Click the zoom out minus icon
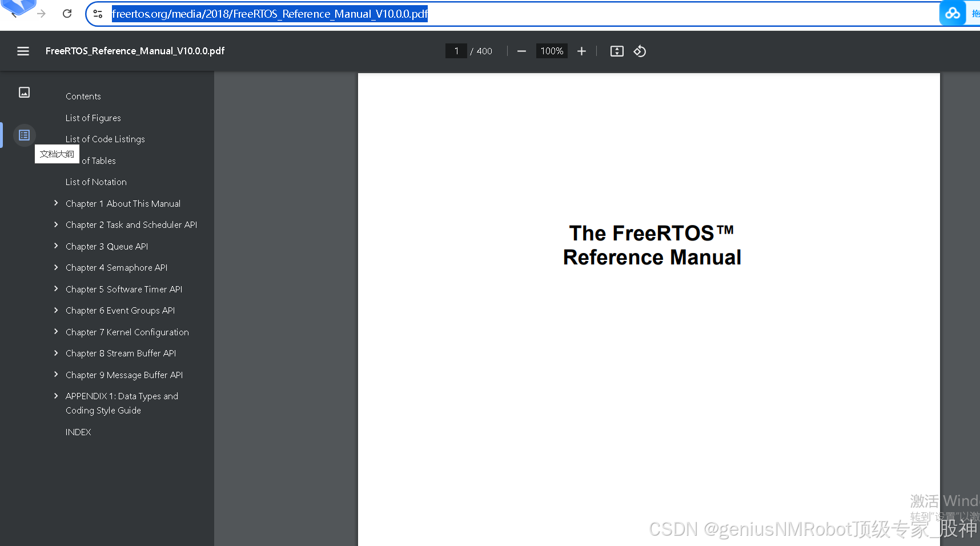The image size is (980, 546). pos(521,51)
